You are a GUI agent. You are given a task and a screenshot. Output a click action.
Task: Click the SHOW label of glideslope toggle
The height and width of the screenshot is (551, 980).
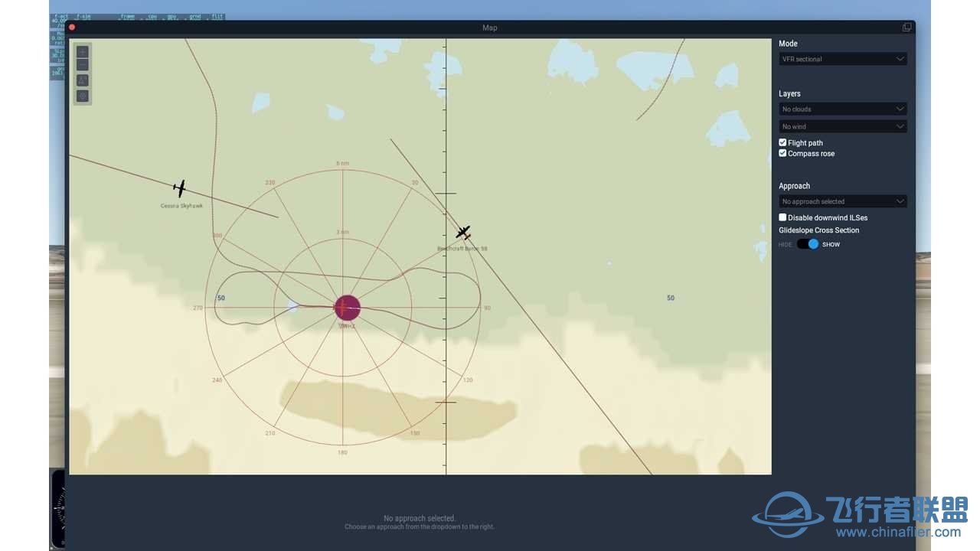coord(831,245)
